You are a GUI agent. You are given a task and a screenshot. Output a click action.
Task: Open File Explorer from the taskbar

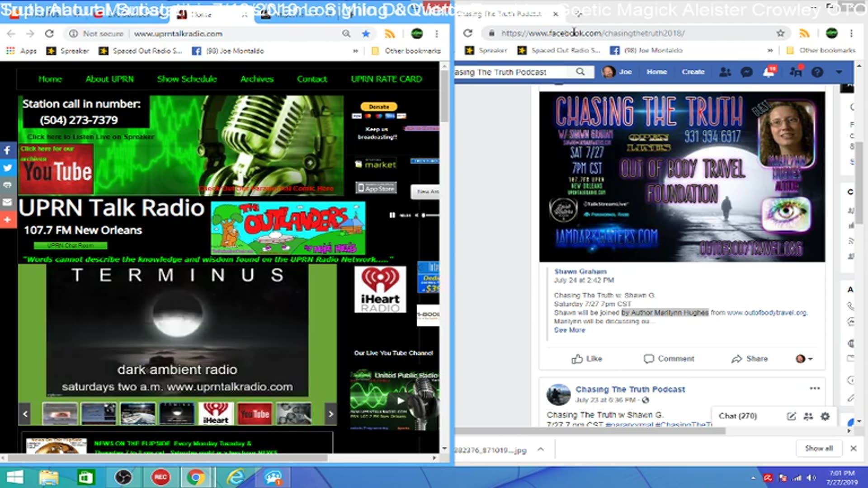tap(48, 477)
